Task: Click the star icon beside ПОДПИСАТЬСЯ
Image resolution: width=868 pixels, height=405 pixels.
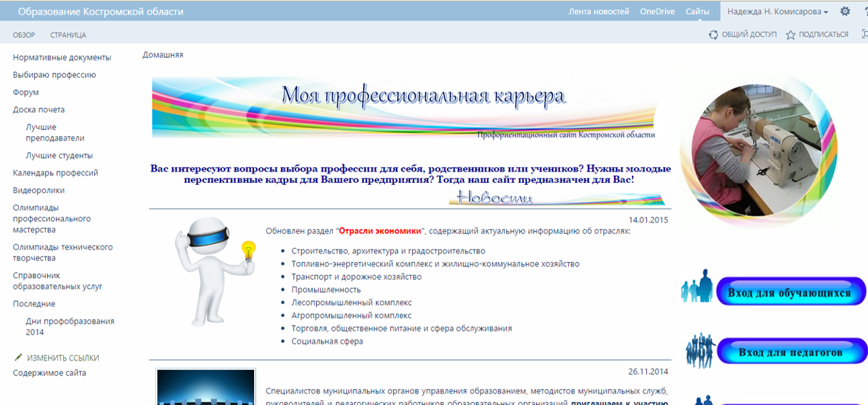Action: point(791,34)
